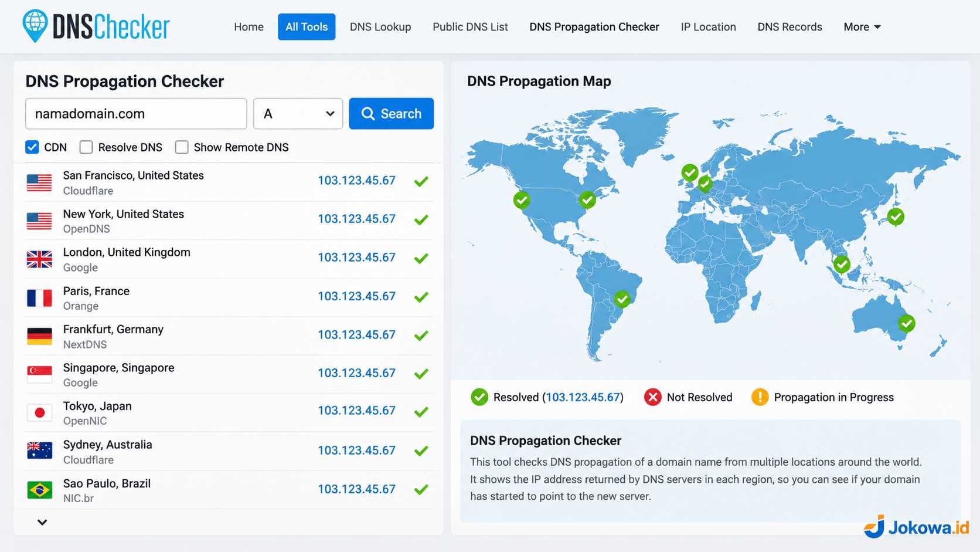
Task: Click the Singapore, Singapore location text
Action: tap(118, 368)
